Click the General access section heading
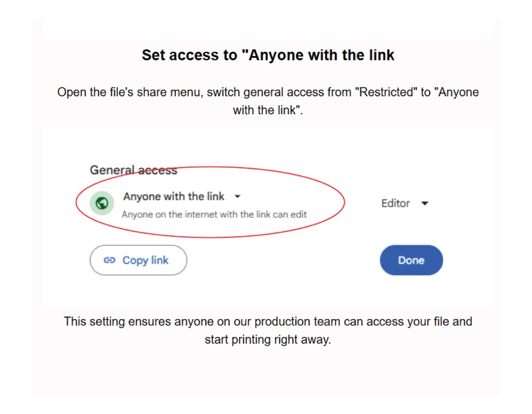Viewport: 532px width, 414px height. point(133,170)
